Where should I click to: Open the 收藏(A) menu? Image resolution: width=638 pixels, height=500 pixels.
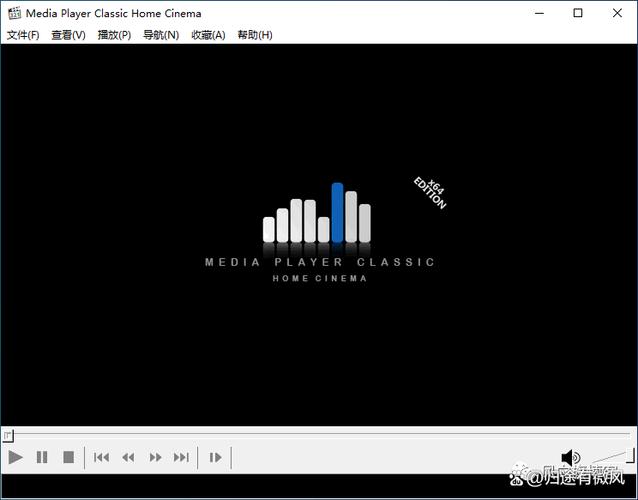click(208, 35)
